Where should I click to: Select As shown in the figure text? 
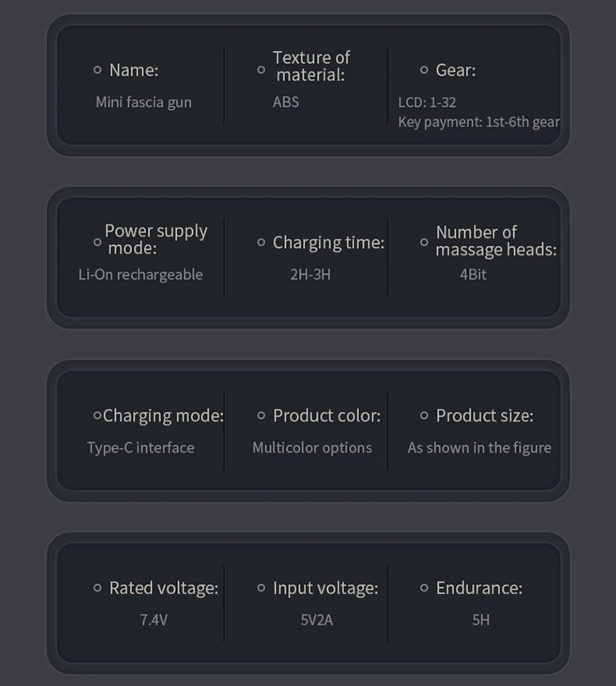tap(480, 448)
